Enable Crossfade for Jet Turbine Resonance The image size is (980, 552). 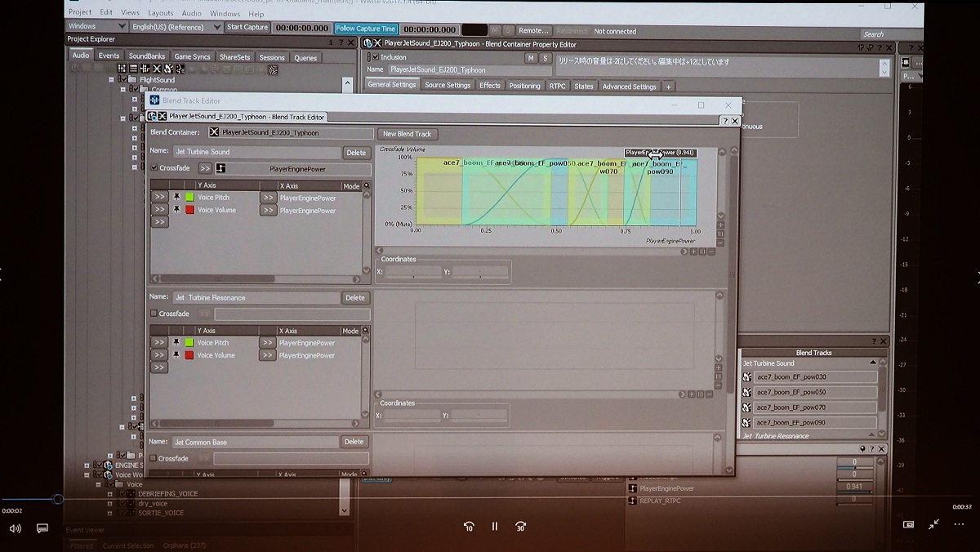(154, 314)
